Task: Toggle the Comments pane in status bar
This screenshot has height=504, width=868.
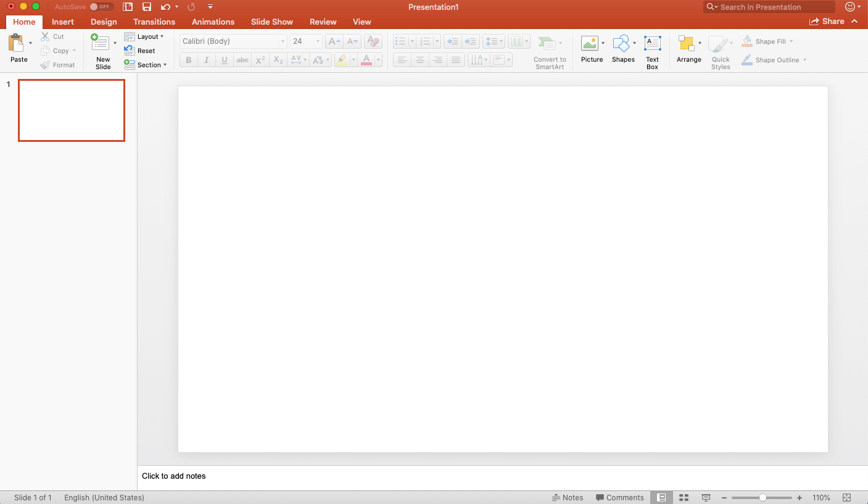Action: [x=619, y=497]
